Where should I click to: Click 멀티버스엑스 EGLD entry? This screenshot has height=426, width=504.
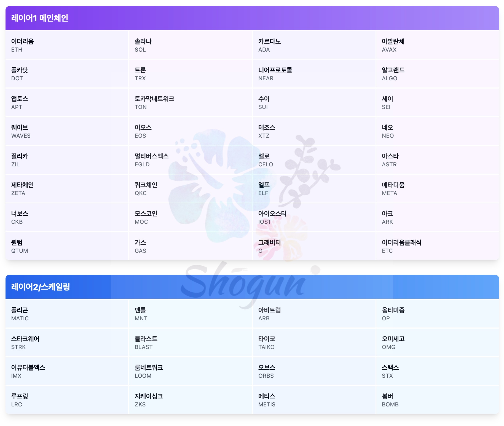(x=190, y=160)
